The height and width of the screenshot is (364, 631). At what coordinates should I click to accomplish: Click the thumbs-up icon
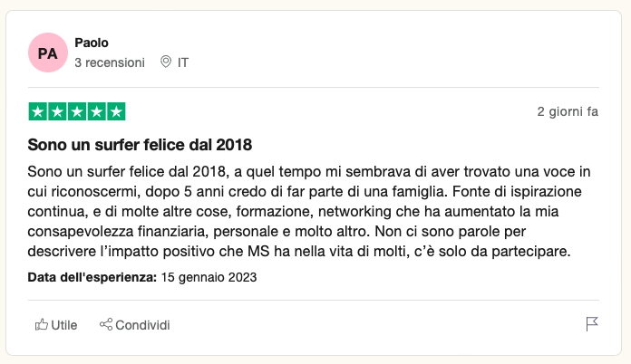point(41,325)
